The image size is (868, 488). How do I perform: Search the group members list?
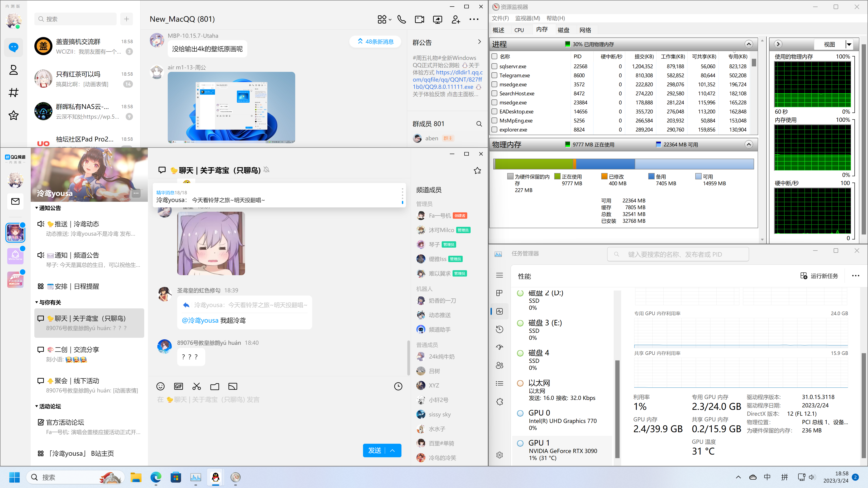(479, 124)
